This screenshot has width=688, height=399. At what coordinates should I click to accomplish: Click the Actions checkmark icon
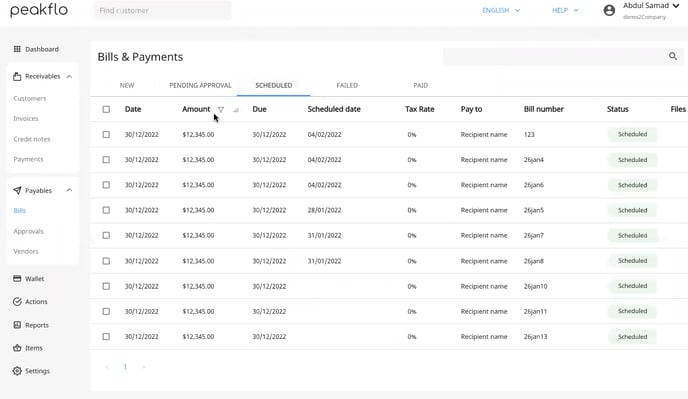tap(17, 302)
